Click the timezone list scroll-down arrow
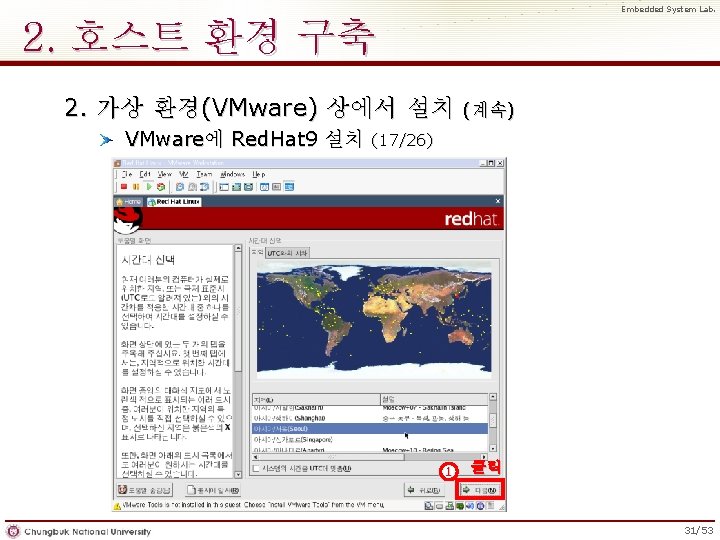 click(x=493, y=448)
